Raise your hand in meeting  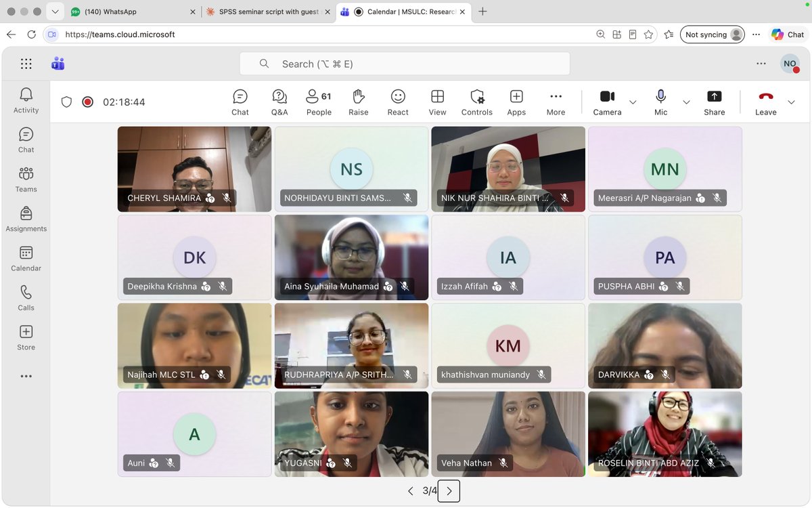point(359,102)
